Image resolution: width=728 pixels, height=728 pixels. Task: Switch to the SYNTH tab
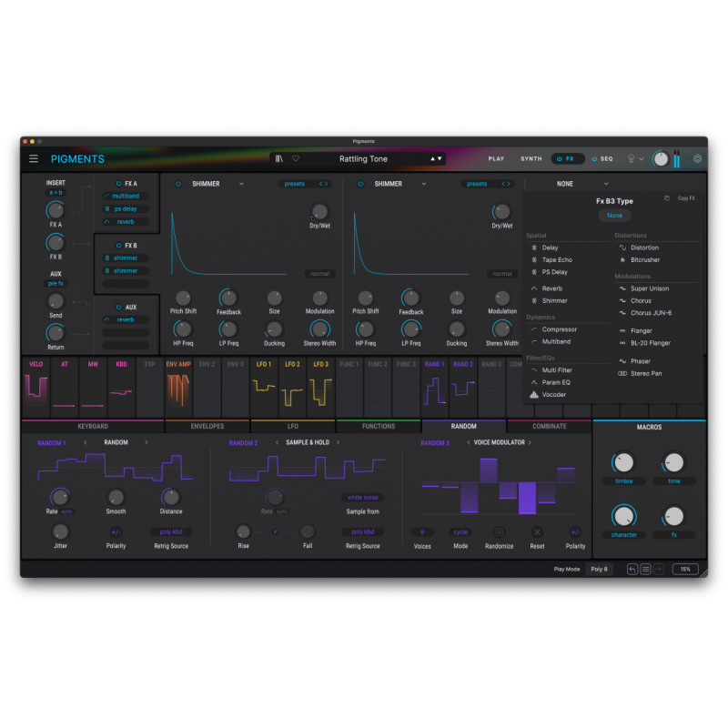pyautogui.click(x=530, y=158)
